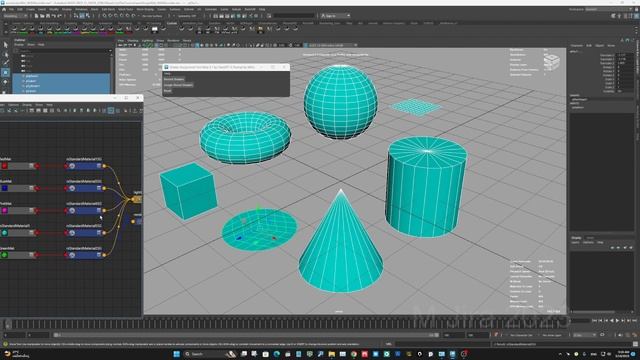
Task: Click the bottom button in the shader script dialog
Action: [168, 91]
